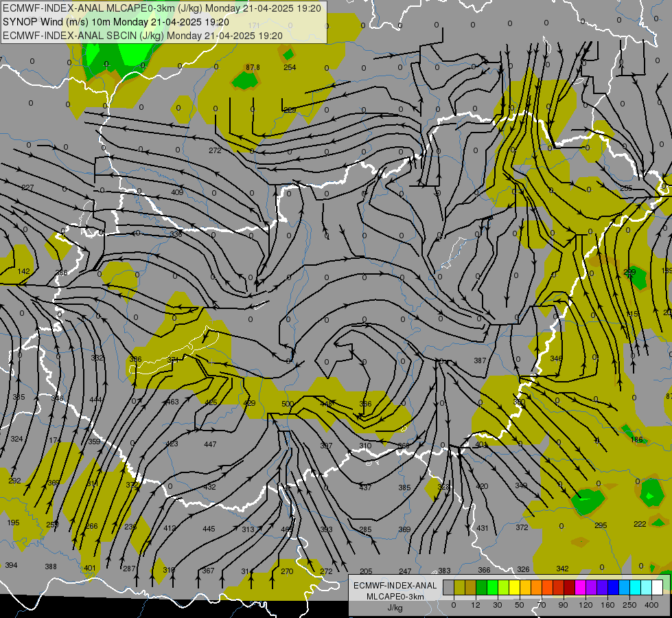Click the map value 420
672x618 pixels.
(482, 486)
